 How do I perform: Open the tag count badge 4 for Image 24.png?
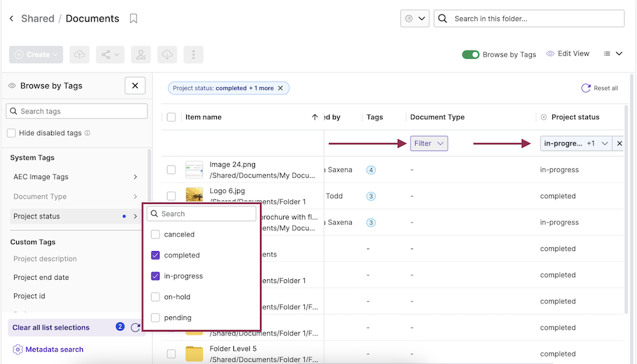[371, 170]
